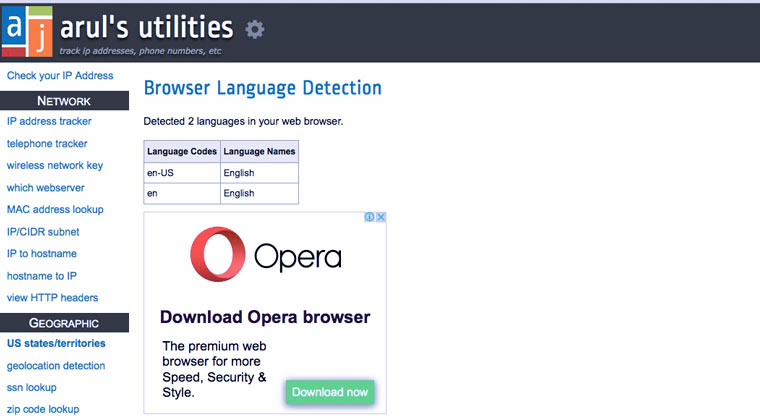Open MAC address lookup
This screenshot has width=760, height=416.
click(x=55, y=209)
